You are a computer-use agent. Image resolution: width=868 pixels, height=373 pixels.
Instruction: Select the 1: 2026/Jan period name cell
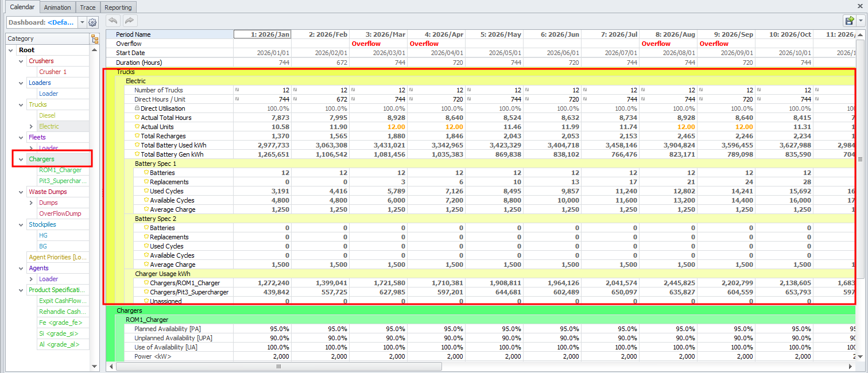click(262, 34)
